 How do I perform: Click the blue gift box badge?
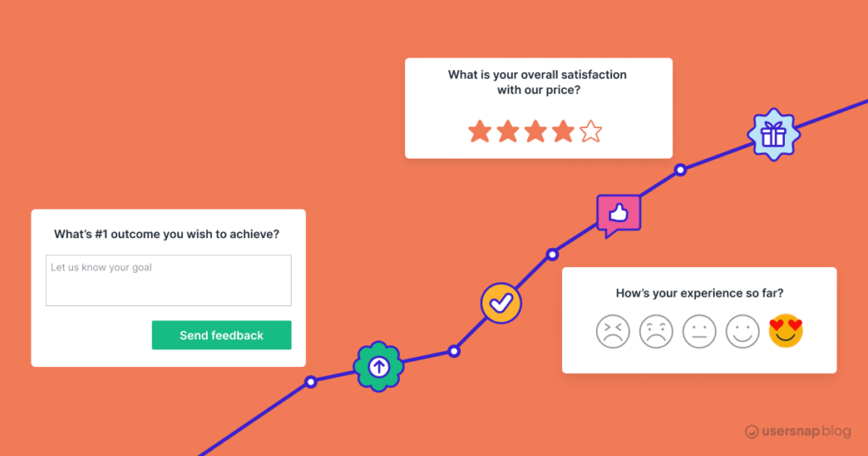pyautogui.click(x=772, y=134)
